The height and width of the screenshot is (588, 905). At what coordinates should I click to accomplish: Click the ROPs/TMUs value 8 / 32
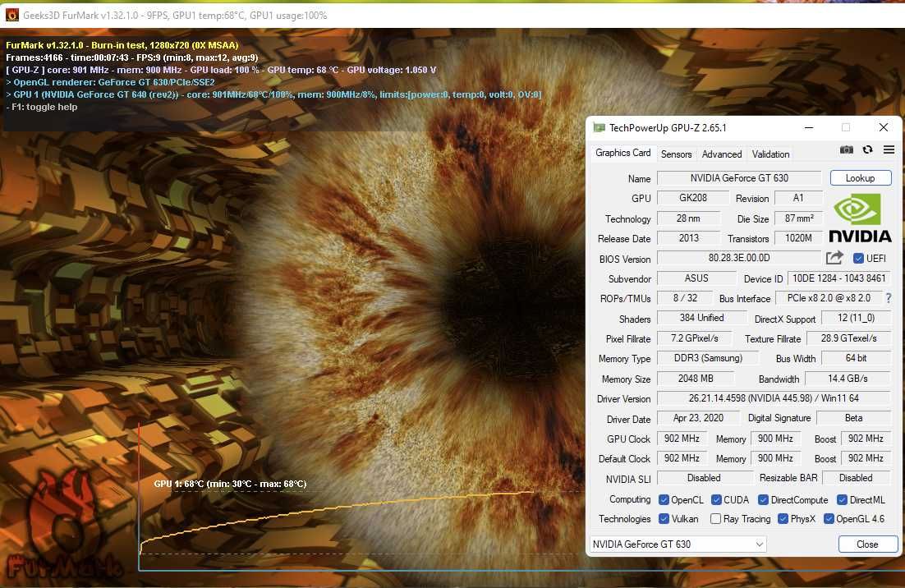click(x=685, y=298)
